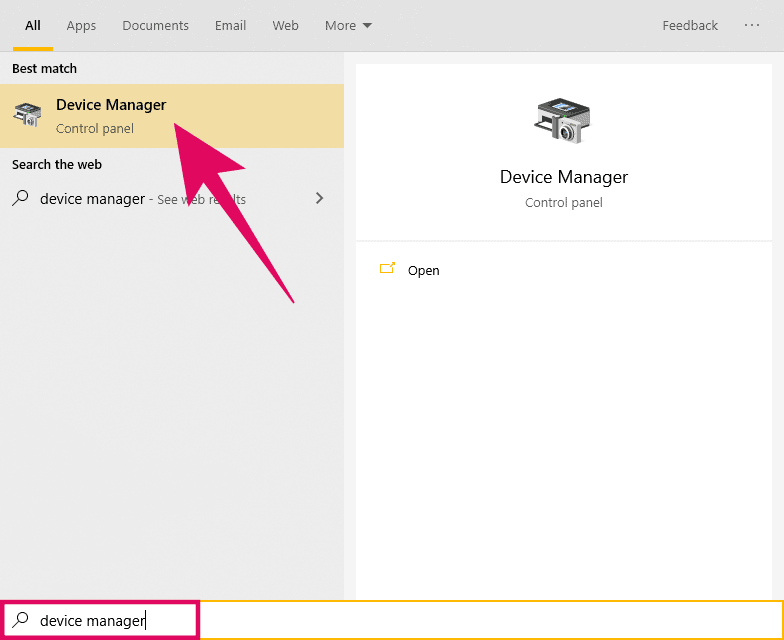The image size is (784, 640).
Task: Switch to the Documents tab
Action: (156, 26)
